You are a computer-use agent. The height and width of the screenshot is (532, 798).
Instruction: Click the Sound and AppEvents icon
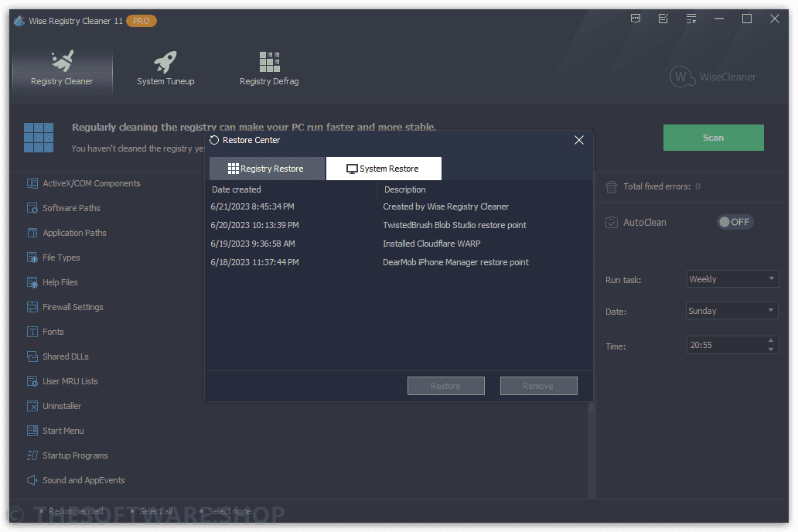coord(32,480)
